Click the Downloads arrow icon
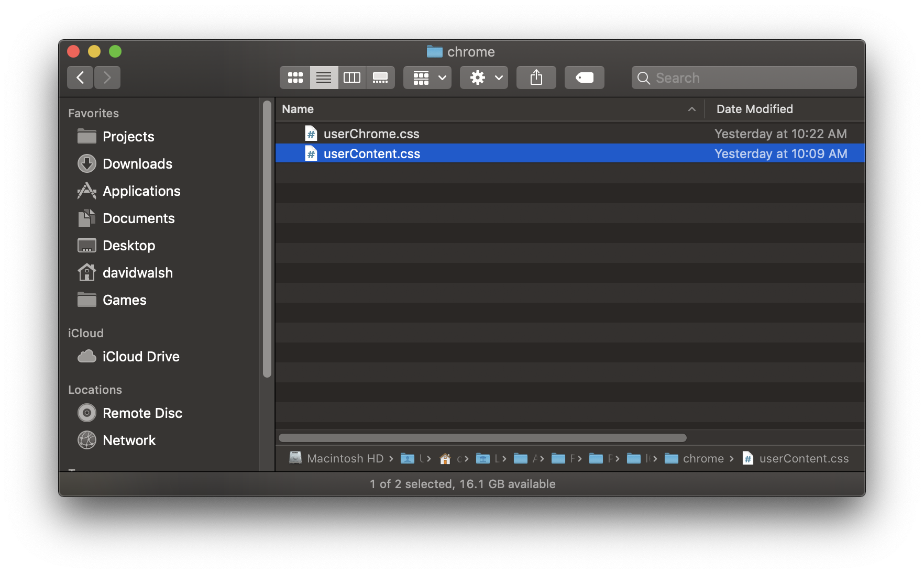 point(87,164)
